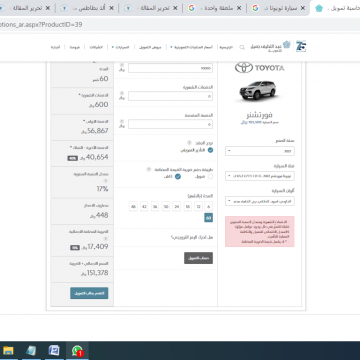Image resolution: width=360 pixels, height=360 pixels.
Task: Click the blue apply for financing button
Action: tap(89, 293)
